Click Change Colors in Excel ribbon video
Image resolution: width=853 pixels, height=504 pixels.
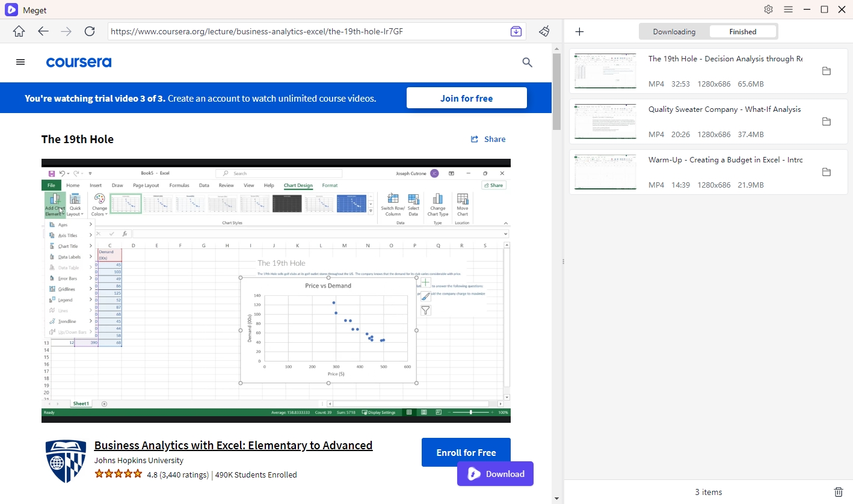[x=99, y=205]
